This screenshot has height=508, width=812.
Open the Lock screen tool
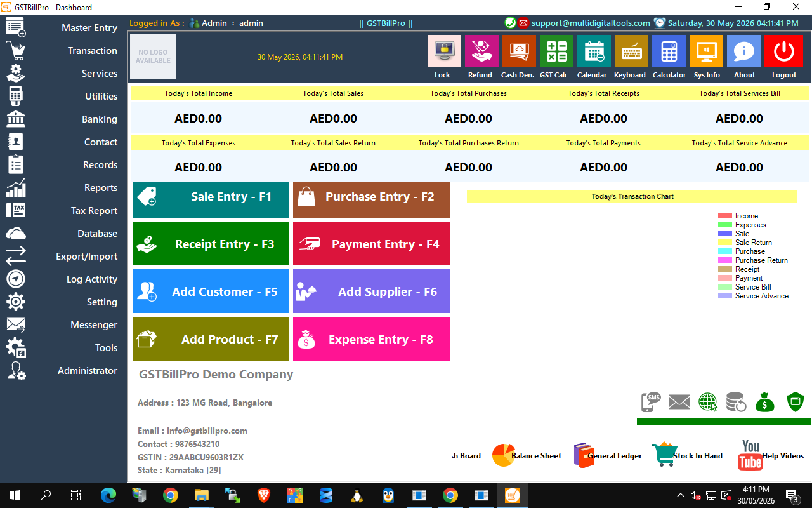[444, 51]
